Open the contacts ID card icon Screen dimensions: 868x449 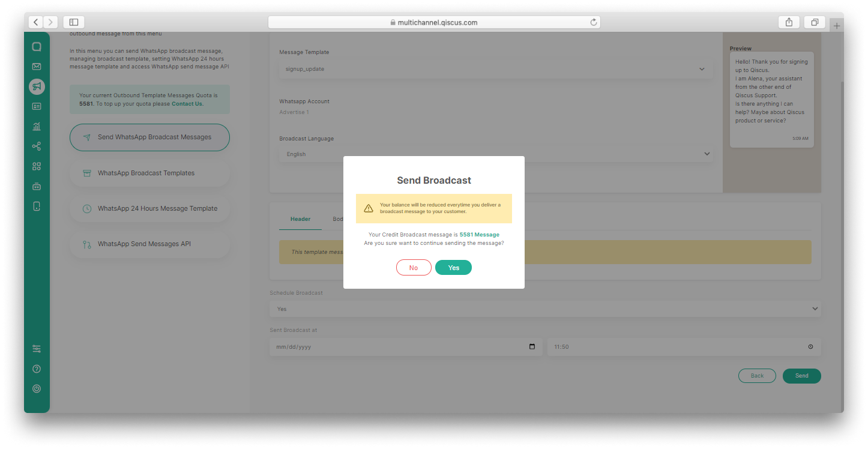[x=36, y=106]
